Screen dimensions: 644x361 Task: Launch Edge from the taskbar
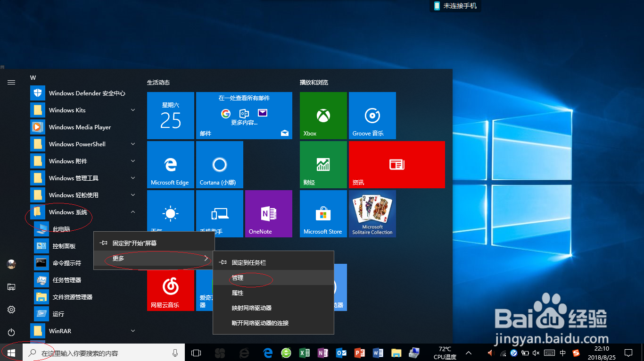[x=268, y=353]
